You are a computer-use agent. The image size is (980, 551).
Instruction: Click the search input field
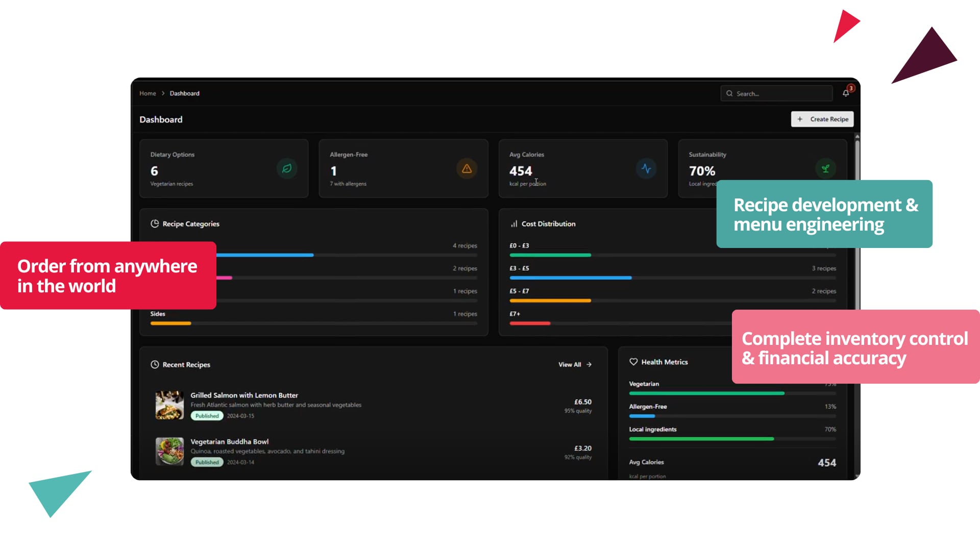point(776,93)
